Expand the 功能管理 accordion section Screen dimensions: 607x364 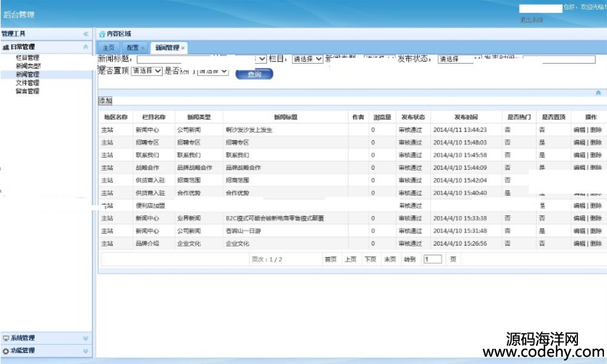(86, 351)
